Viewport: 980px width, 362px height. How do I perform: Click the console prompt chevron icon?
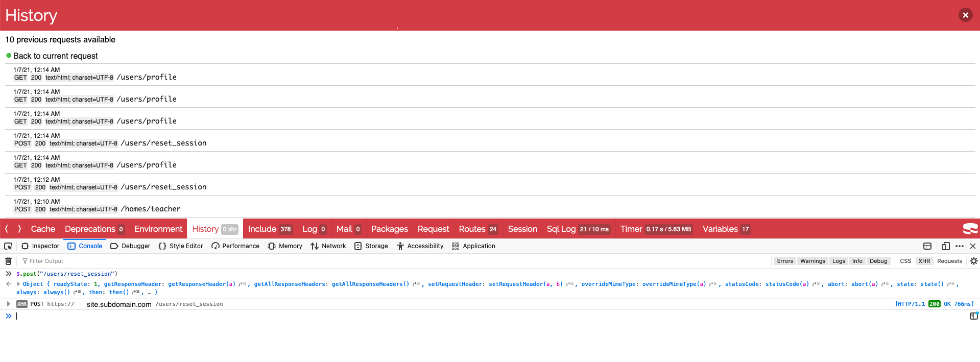click(9, 316)
